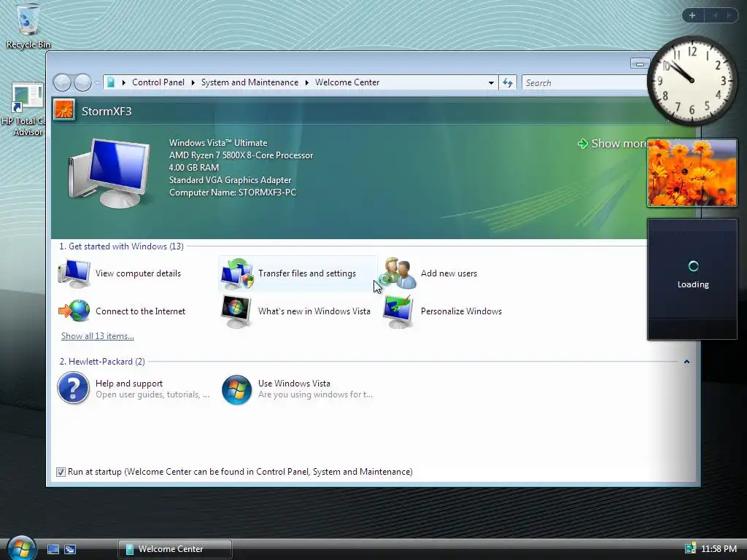
Task: Click Show Desktop in the Quick Launch bar
Action: pyautogui.click(x=53, y=549)
